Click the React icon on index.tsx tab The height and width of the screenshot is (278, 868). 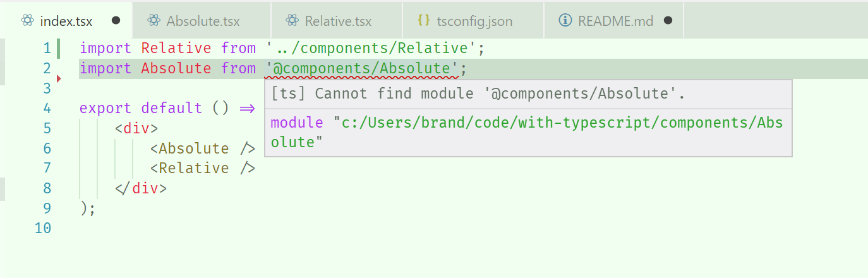coord(27,21)
